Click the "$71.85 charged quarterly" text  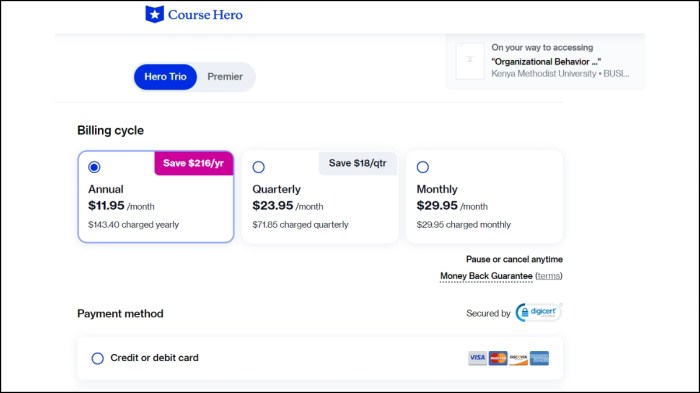point(300,225)
